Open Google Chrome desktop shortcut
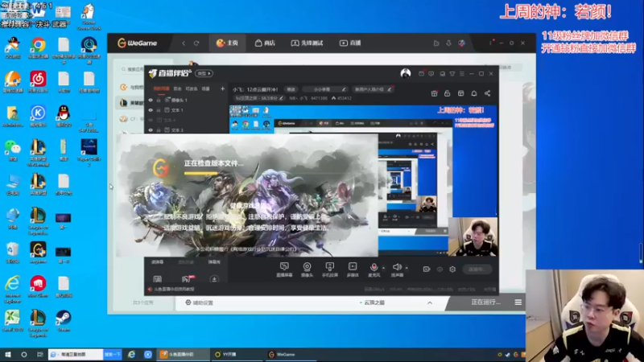The width and height of the screenshot is (644, 362). (x=38, y=48)
